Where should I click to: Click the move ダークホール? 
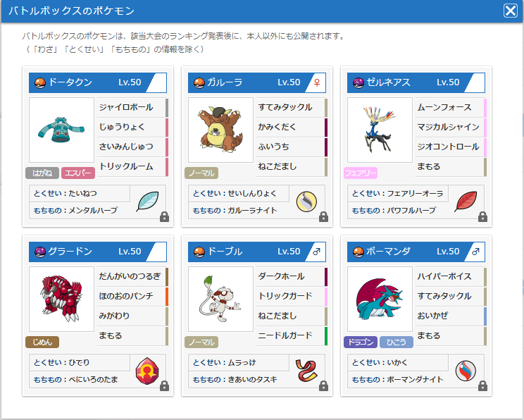coord(292,276)
